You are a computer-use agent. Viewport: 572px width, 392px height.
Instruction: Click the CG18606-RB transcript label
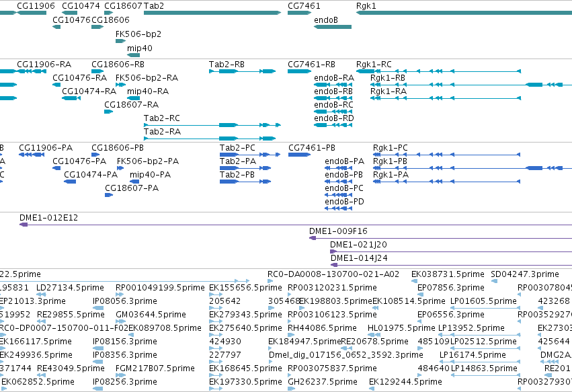click(x=118, y=65)
